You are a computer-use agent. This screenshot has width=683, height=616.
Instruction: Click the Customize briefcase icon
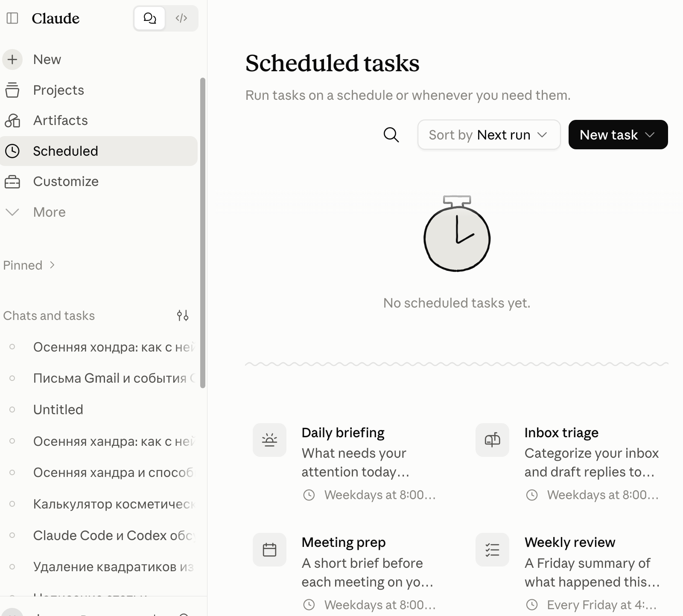pyautogui.click(x=12, y=182)
